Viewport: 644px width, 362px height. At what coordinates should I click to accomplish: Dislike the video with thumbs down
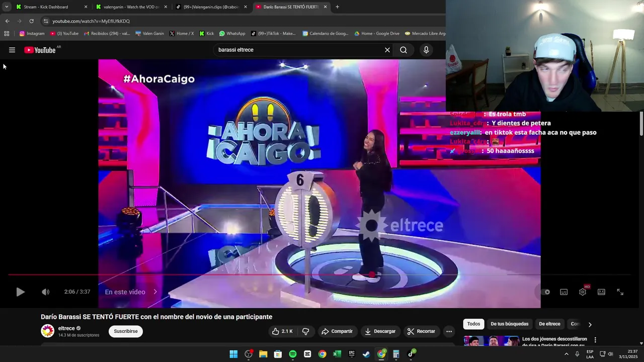pyautogui.click(x=306, y=331)
